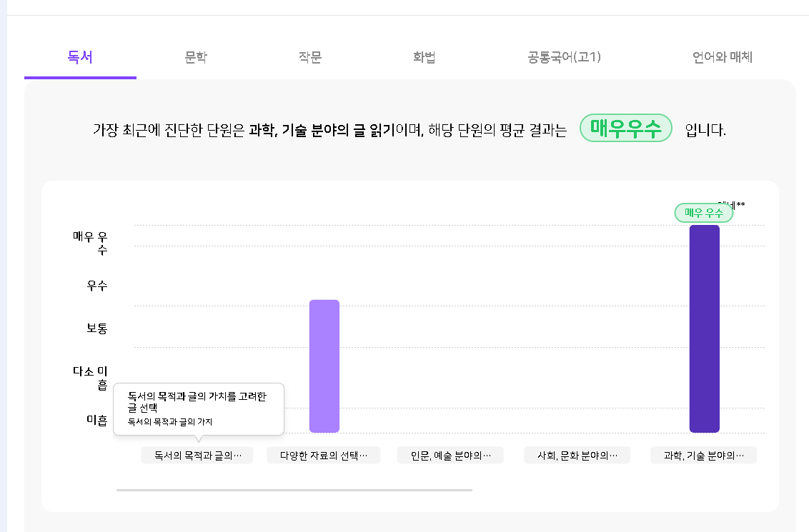
Task: Click the bold 과학, 기술 분야의 글 읽기 text
Action: coord(322,130)
